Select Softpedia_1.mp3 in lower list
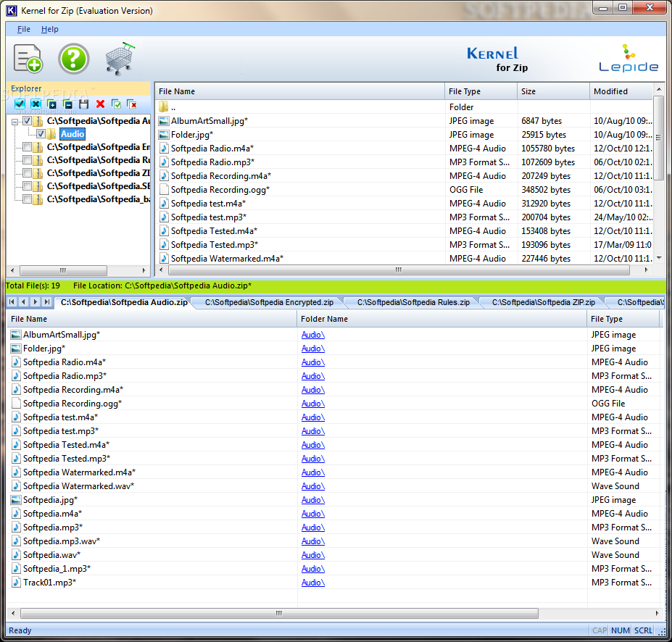 tap(57, 569)
